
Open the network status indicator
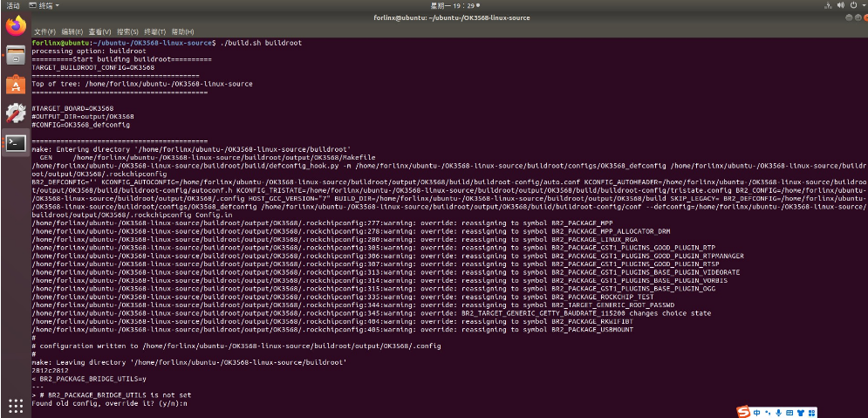pos(828,5)
